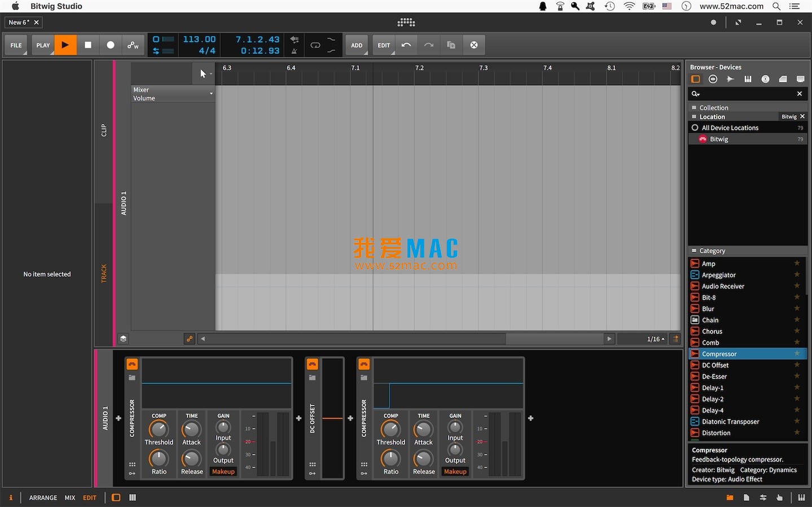Open the FILE menu
Image resolution: width=812 pixels, height=507 pixels.
pyautogui.click(x=16, y=45)
